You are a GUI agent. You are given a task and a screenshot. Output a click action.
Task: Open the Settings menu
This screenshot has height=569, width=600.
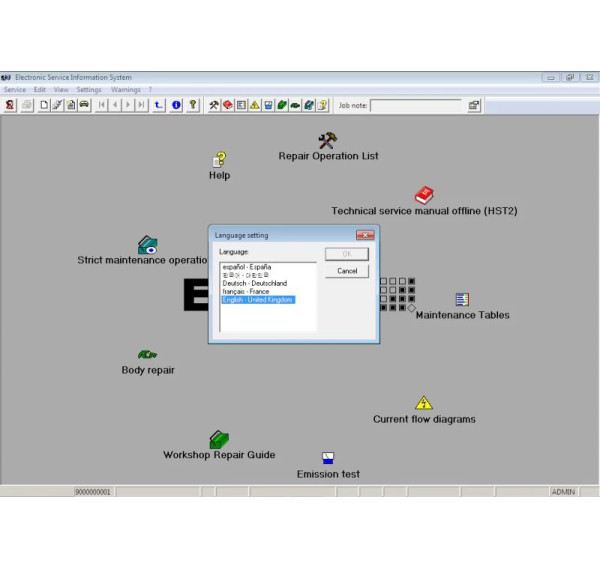tap(89, 90)
